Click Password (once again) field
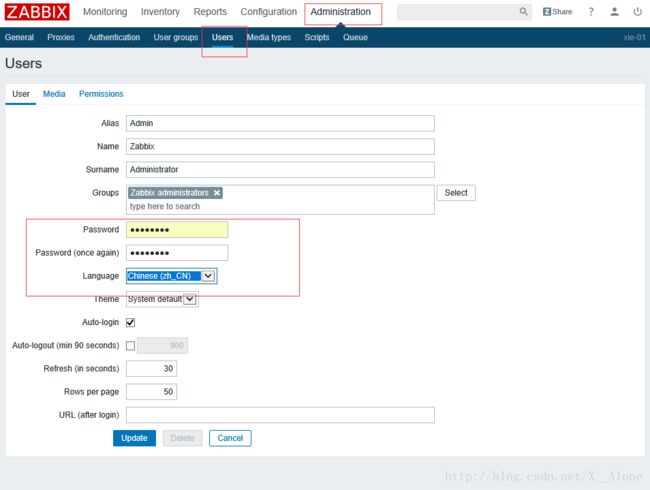Screen dimensions: 650x490 coord(177,253)
